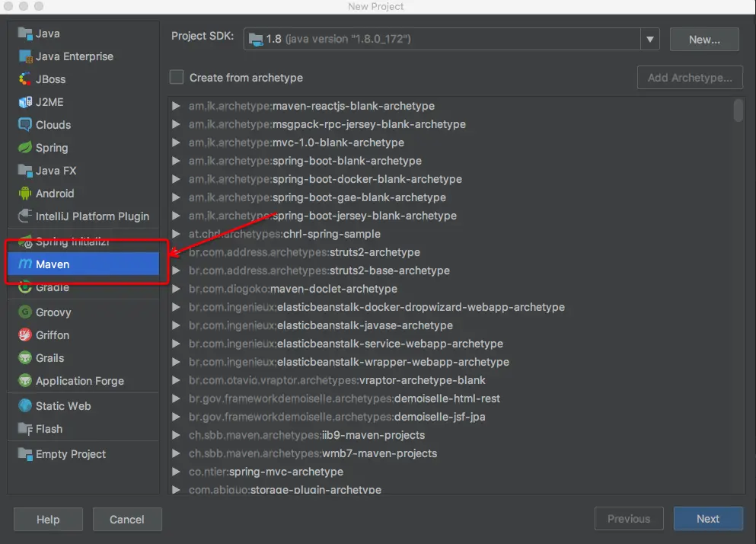Click the Maven m icon
756x544 pixels.
click(x=24, y=264)
